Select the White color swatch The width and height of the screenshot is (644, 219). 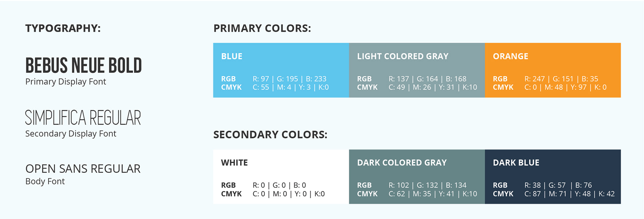pos(281,177)
